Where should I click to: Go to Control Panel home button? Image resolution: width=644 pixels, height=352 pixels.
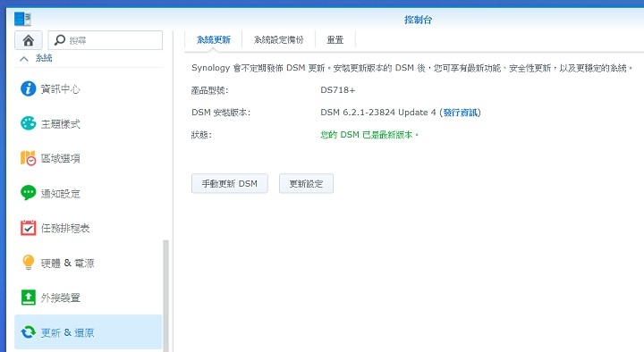coord(29,40)
